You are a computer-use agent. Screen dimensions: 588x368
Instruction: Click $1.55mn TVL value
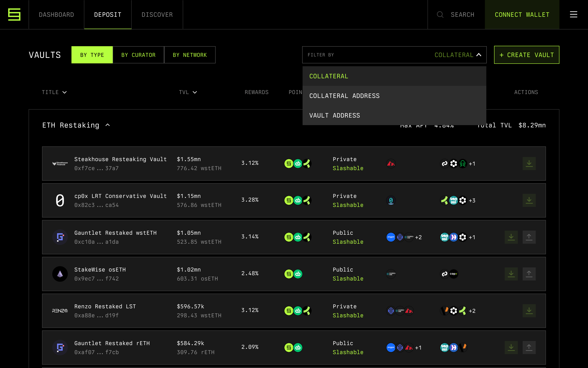click(189, 159)
